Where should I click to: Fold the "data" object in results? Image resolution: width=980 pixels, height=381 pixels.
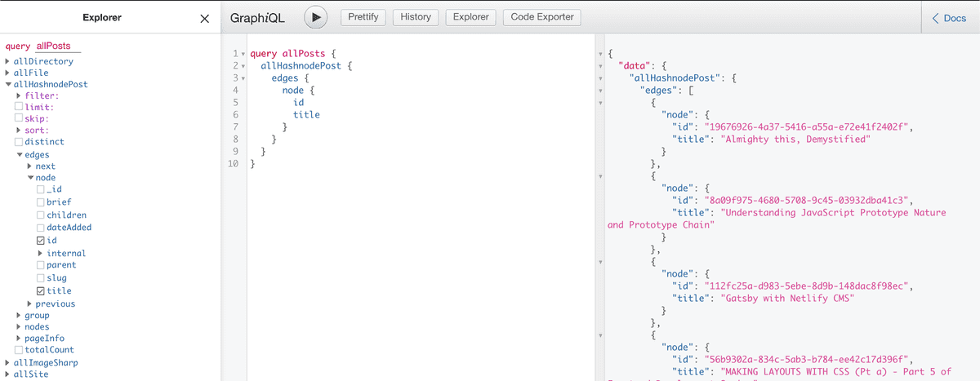601,66
